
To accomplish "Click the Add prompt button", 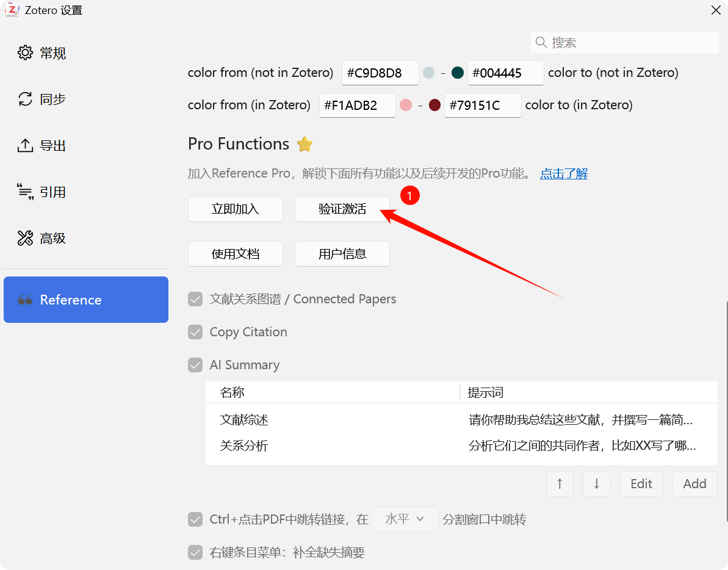I will (694, 484).
